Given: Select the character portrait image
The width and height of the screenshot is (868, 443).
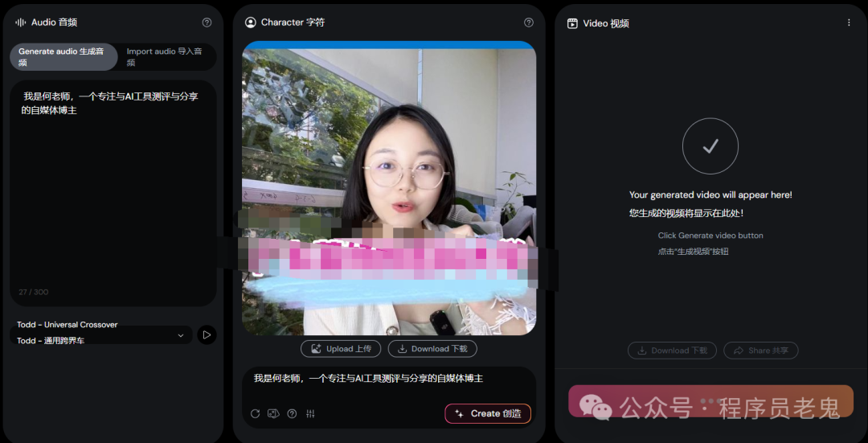Looking at the screenshot, I should point(389,188).
